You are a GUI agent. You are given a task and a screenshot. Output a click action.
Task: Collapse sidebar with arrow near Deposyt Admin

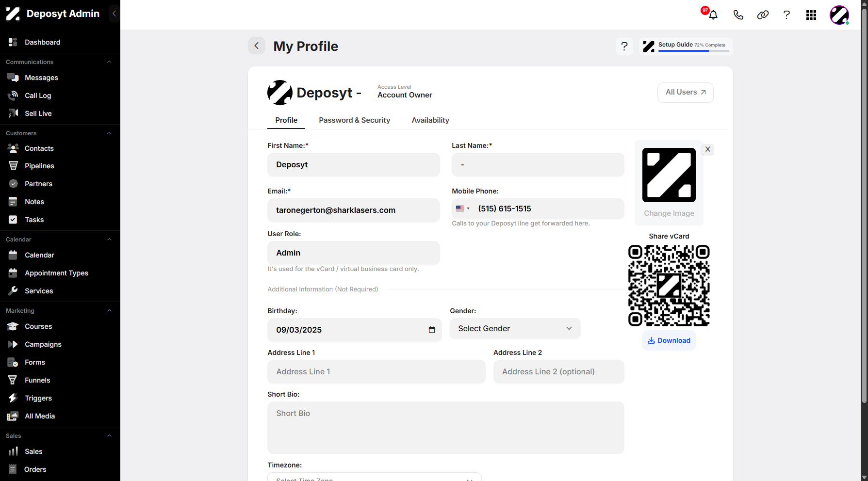[115, 14]
